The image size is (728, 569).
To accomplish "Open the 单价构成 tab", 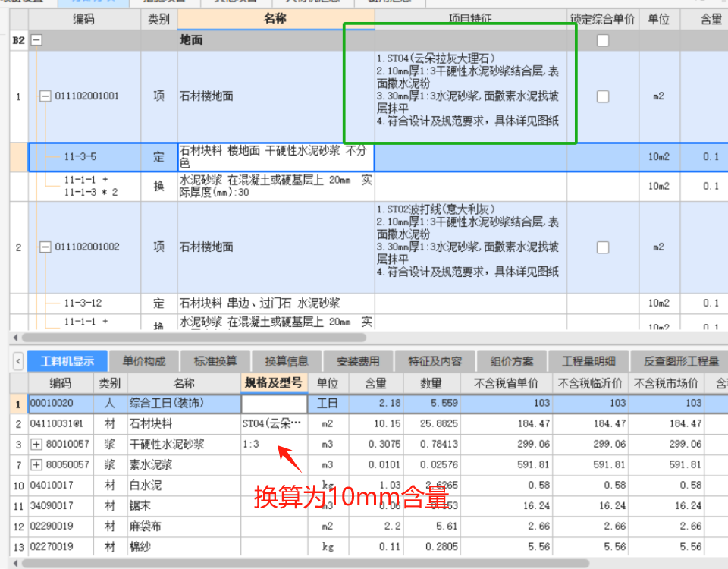I will click(x=144, y=361).
